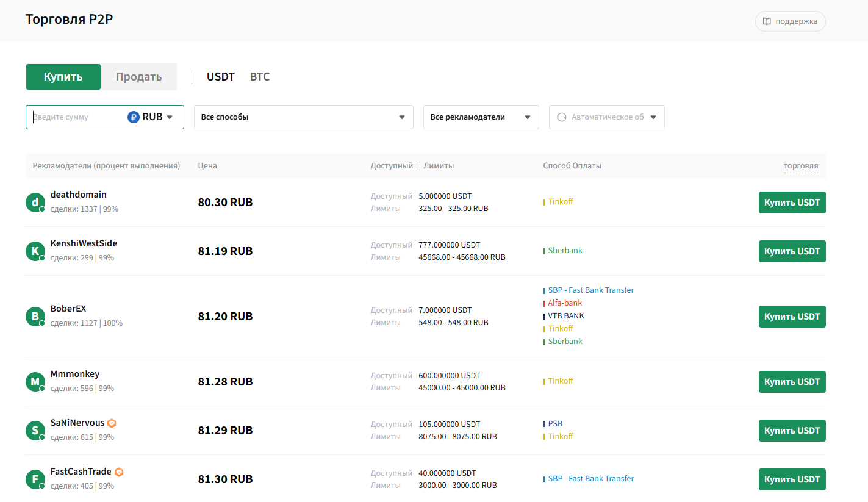Open the Все рекламодатели dropdown

point(481,117)
